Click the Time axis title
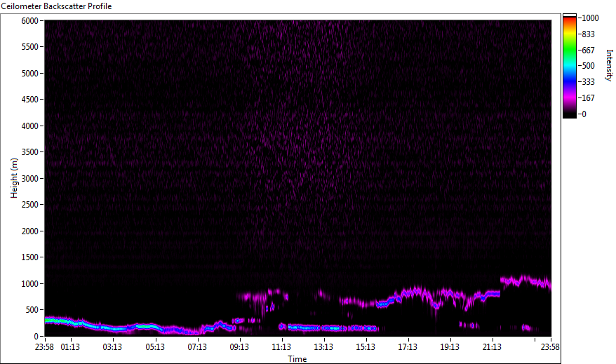 [x=297, y=359]
